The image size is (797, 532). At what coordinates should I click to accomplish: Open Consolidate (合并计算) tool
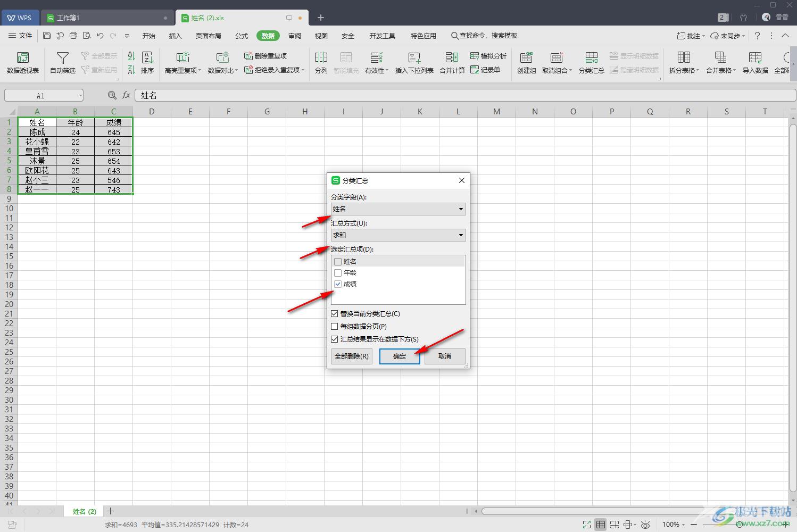(x=452, y=62)
